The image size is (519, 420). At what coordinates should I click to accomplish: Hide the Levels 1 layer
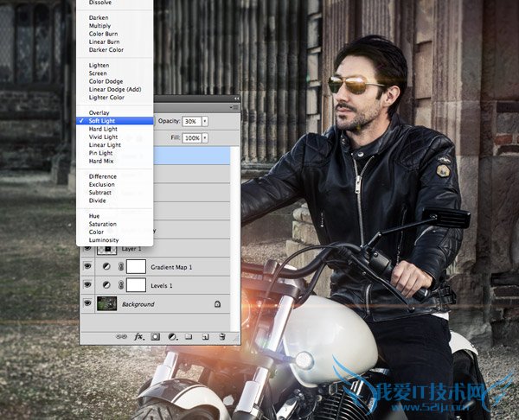[x=87, y=284]
